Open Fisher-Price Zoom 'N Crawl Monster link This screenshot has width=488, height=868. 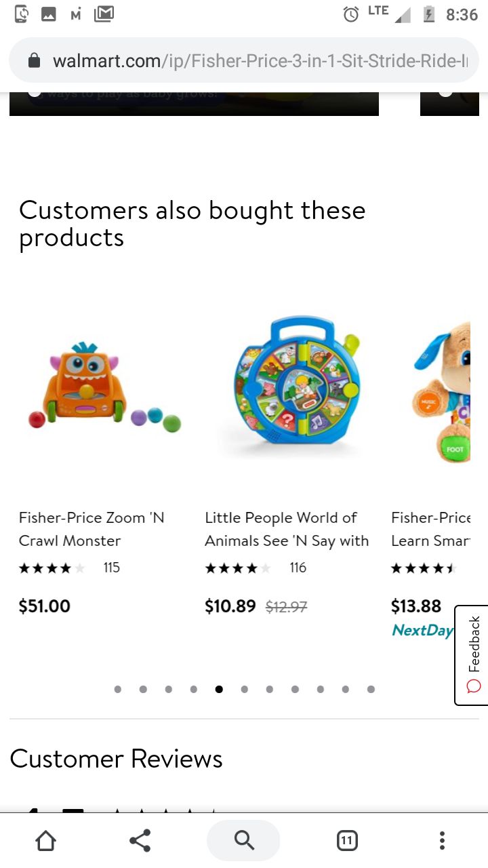(91, 529)
